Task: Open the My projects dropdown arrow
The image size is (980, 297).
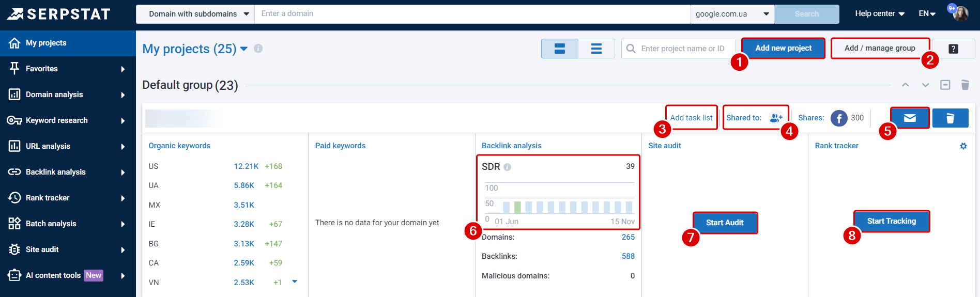Action: (x=244, y=49)
